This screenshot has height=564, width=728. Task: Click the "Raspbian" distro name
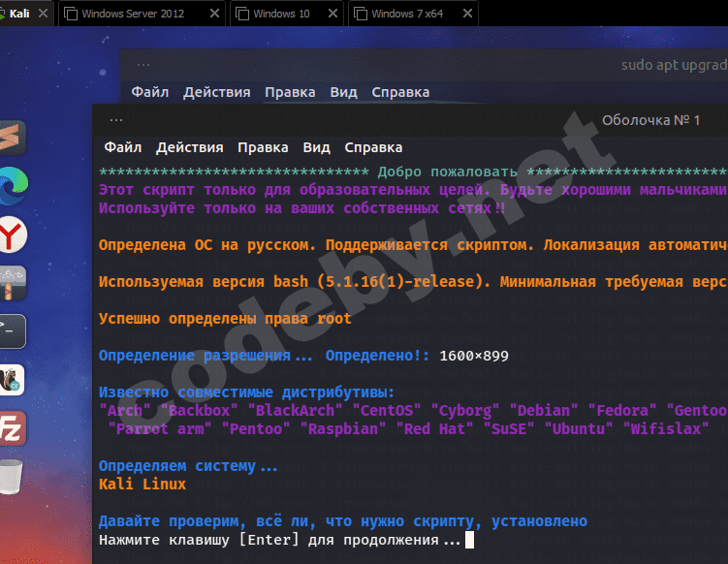pos(342,429)
